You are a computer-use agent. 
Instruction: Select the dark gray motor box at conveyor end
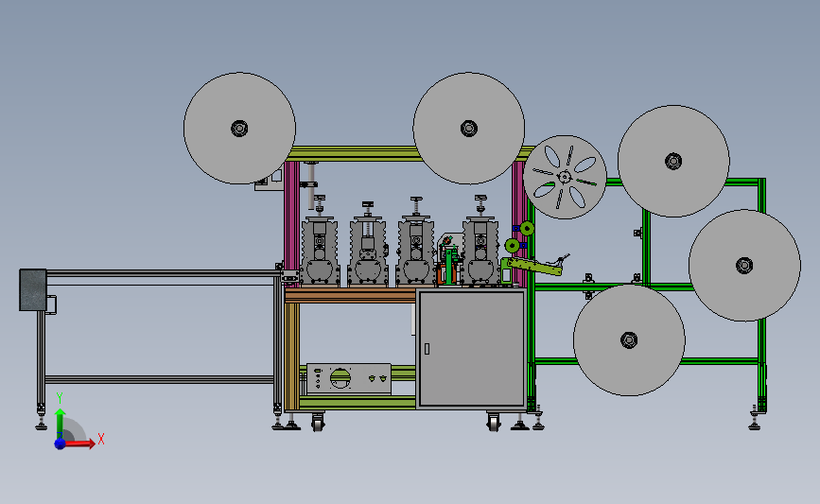(33, 290)
